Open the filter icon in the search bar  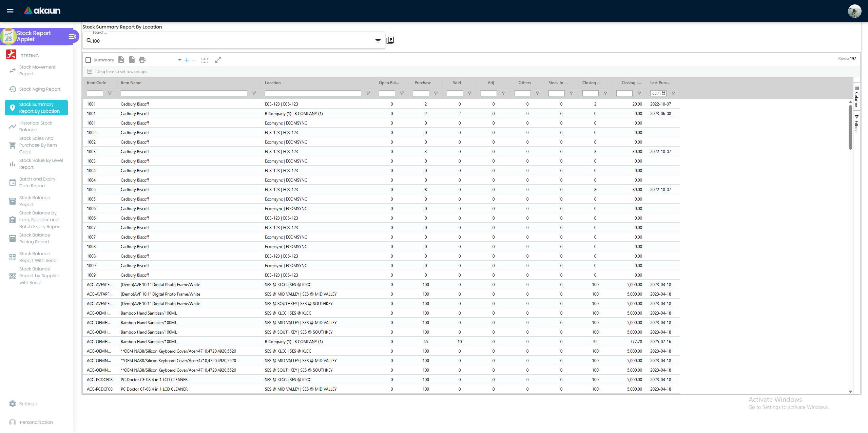pos(378,41)
